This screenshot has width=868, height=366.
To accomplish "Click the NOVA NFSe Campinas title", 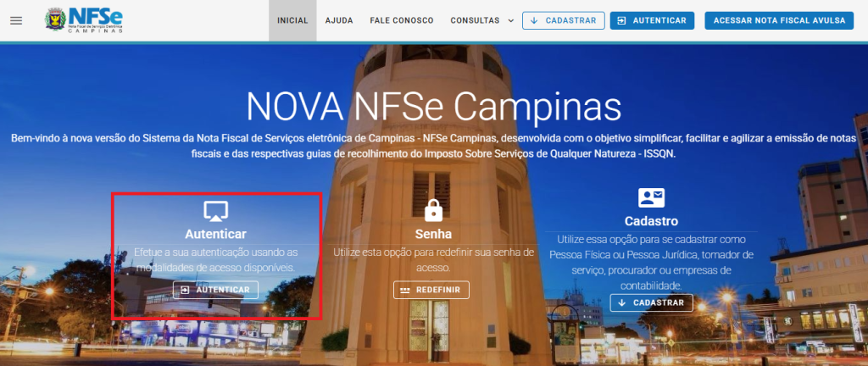I will click(433, 108).
